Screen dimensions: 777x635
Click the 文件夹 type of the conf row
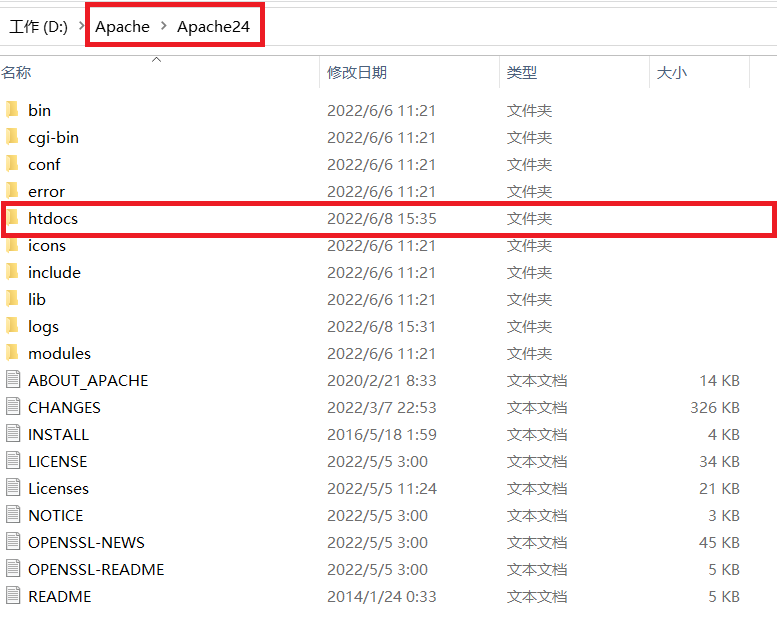point(529,164)
